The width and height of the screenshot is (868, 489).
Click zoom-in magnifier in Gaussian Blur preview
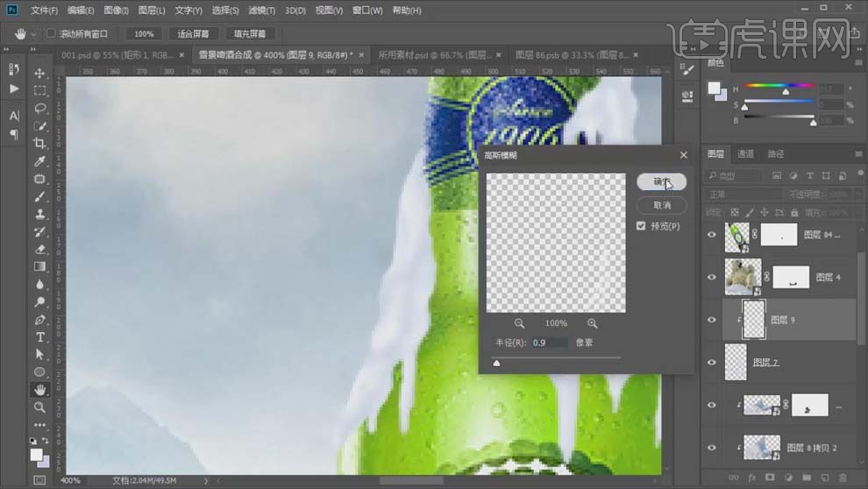click(593, 323)
